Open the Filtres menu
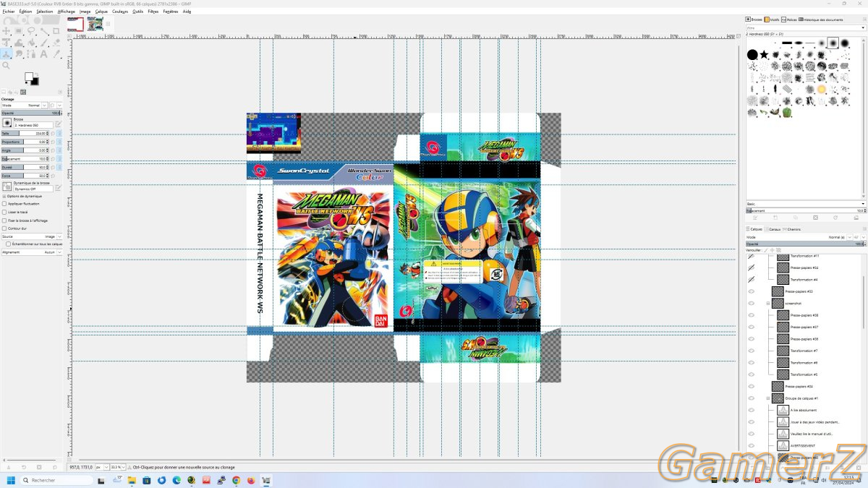 pos(153,12)
